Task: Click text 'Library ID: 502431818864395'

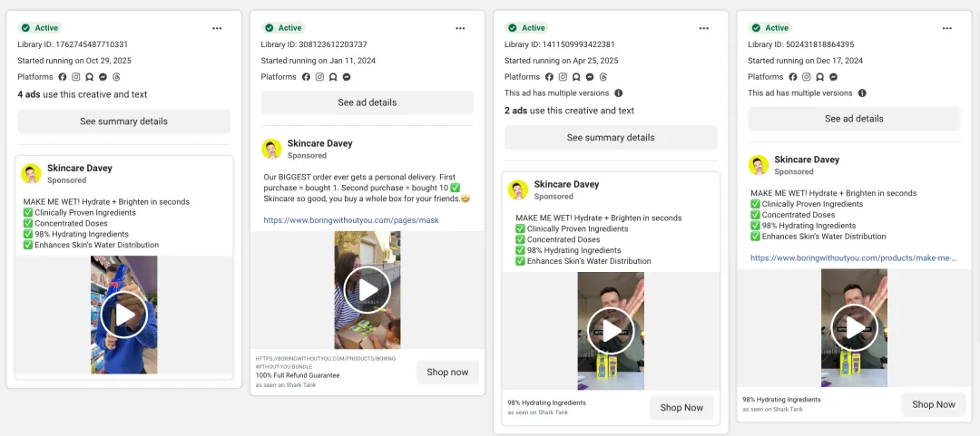Action: 800,44
